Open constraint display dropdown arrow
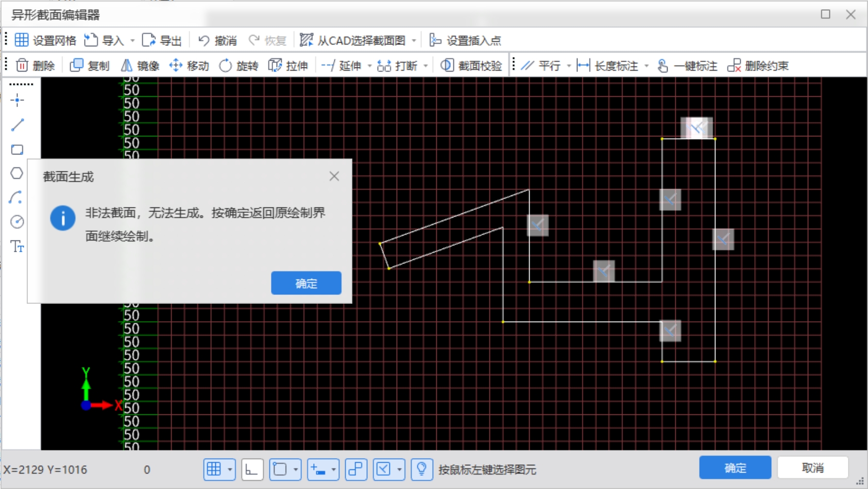Viewport: 868px width, 489px height. 399,469
